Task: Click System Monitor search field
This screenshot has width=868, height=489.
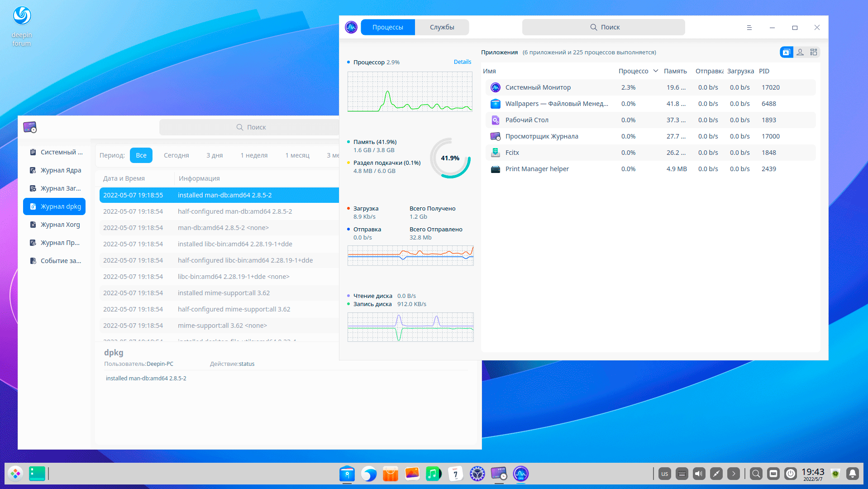Action: [603, 27]
